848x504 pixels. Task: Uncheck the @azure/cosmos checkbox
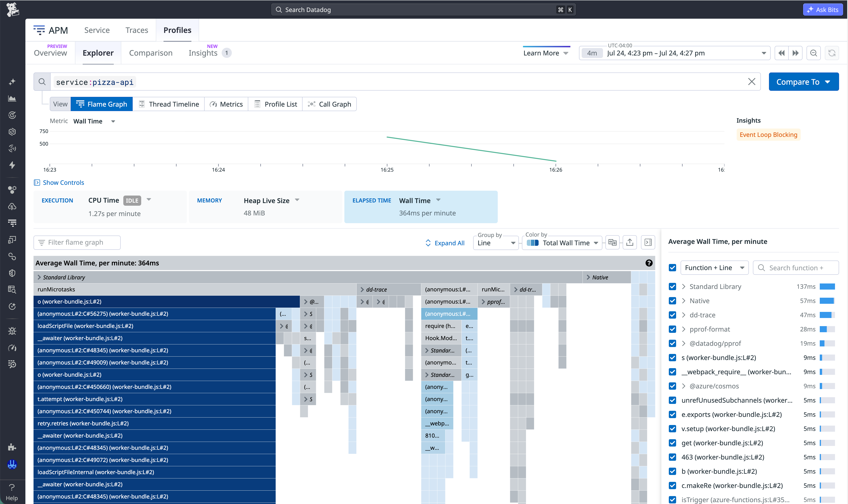coord(672,386)
